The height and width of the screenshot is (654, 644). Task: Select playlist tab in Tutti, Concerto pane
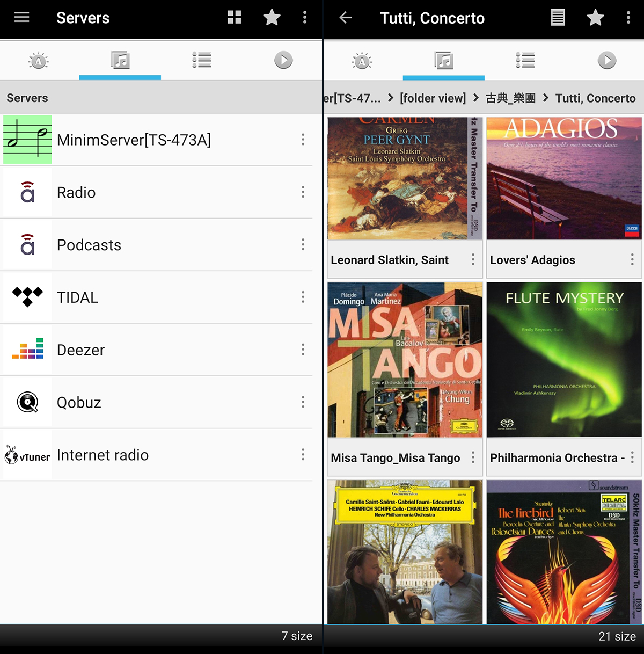pos(525,60)
